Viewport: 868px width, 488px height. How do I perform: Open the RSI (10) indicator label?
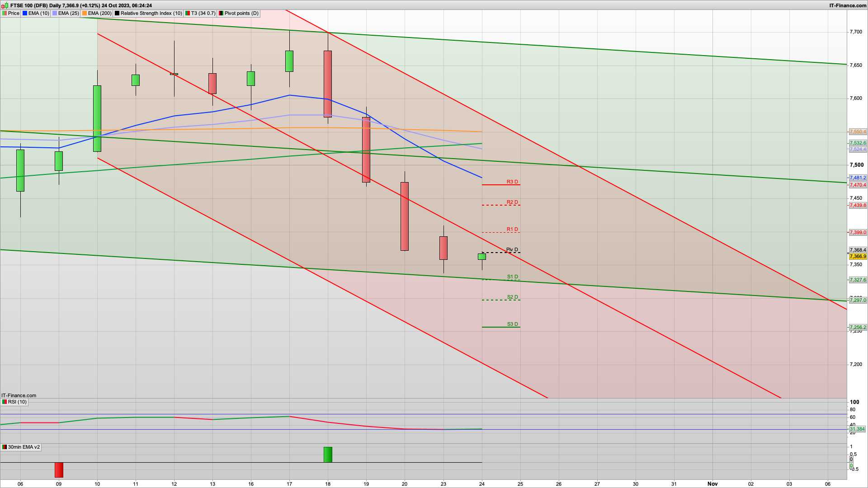click(x=17, y=402)
